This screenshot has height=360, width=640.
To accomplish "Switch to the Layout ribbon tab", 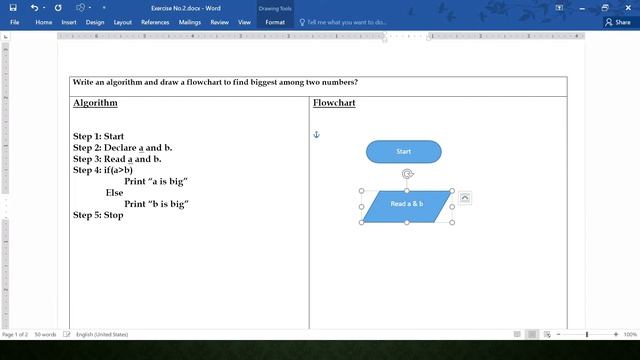I will click(122, 22).
